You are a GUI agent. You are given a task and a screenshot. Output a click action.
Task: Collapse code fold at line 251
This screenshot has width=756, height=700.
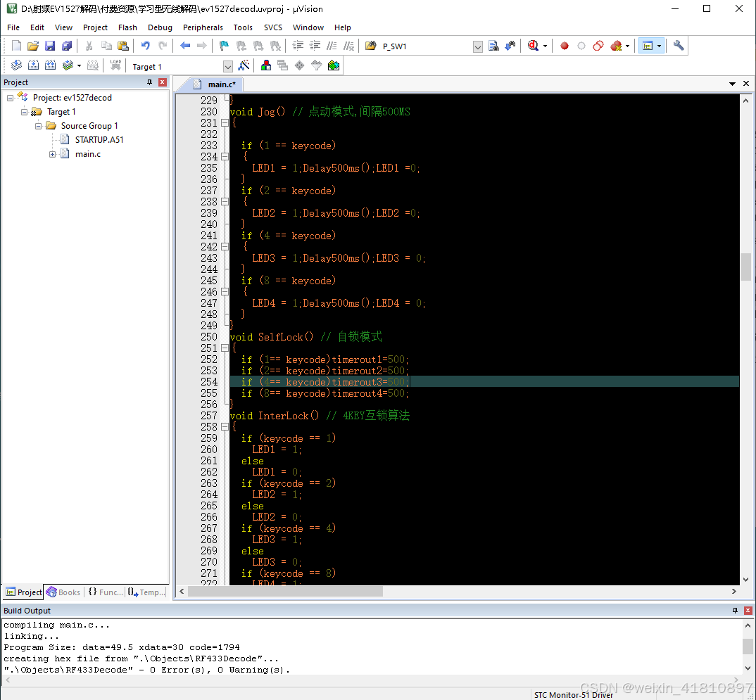[x=225, y=348]
